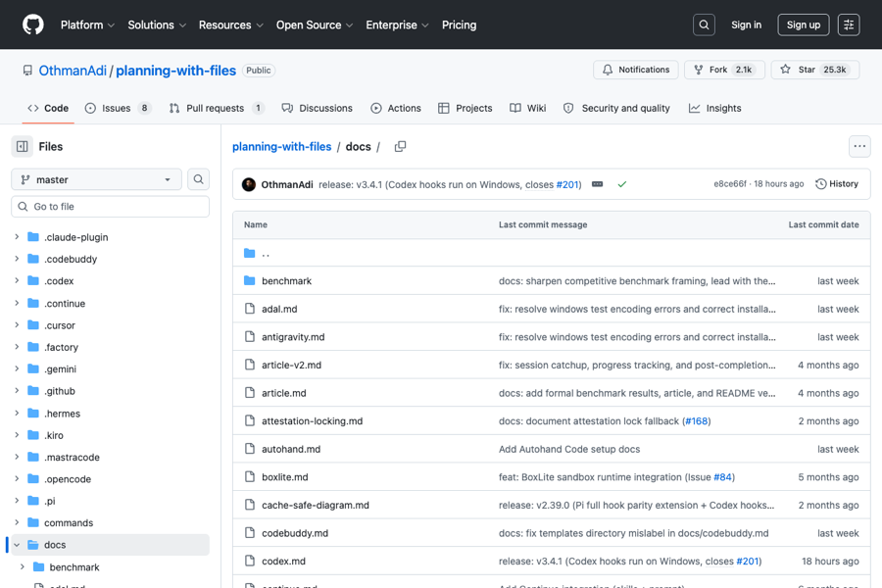This screenshot has width=882, height=588.
Task: Switch to the Issues tab
Action: [x=118, y=108]
